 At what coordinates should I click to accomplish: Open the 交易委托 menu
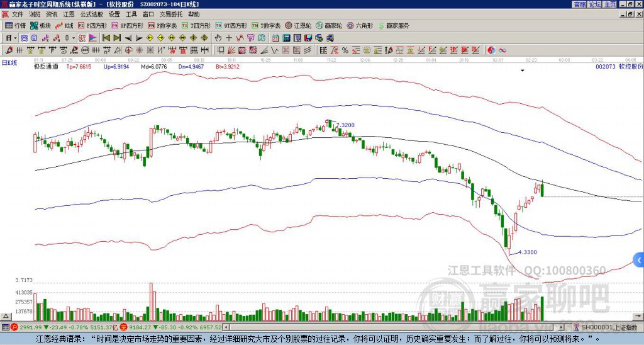pyautogui.click(x=171, y=14)
